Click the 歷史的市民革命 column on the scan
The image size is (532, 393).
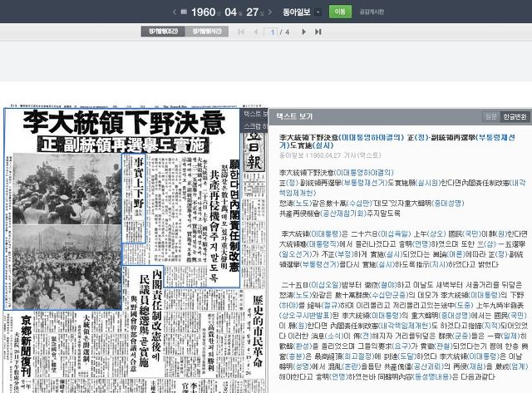point(258,332)
